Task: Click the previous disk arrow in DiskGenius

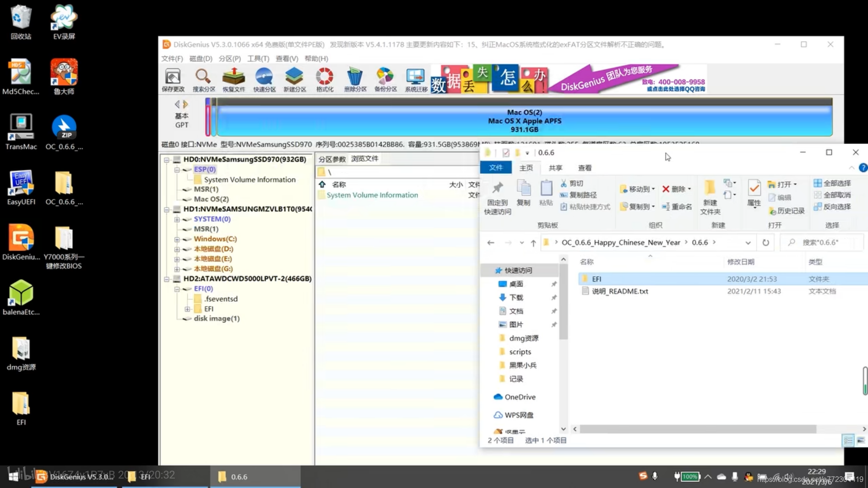Action: click(177, 104)
